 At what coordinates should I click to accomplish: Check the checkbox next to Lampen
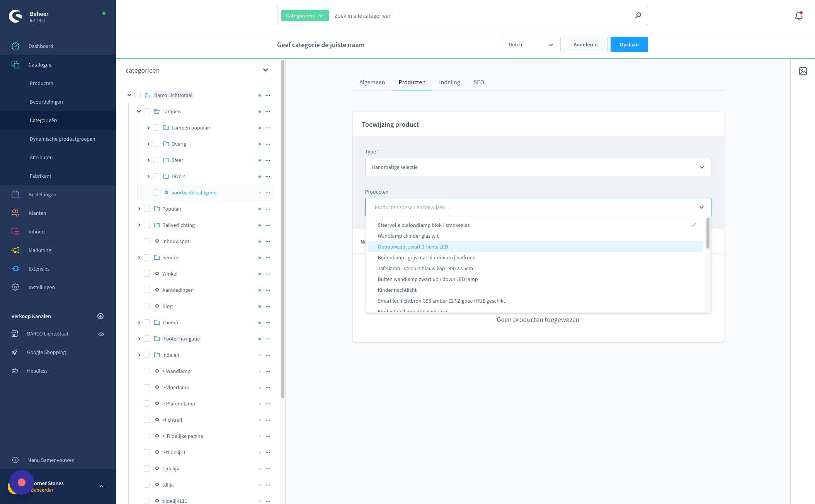click(x=147, y=111)
